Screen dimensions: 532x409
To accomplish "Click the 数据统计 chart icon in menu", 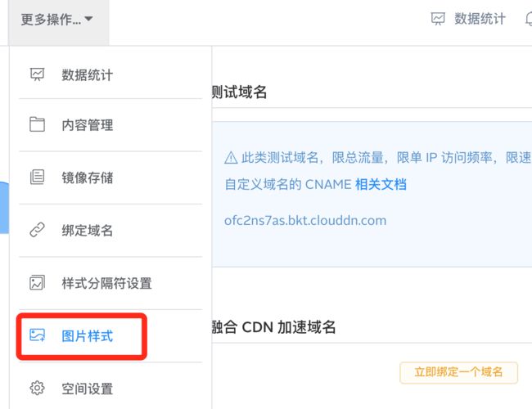I will (x=37, y=74).
